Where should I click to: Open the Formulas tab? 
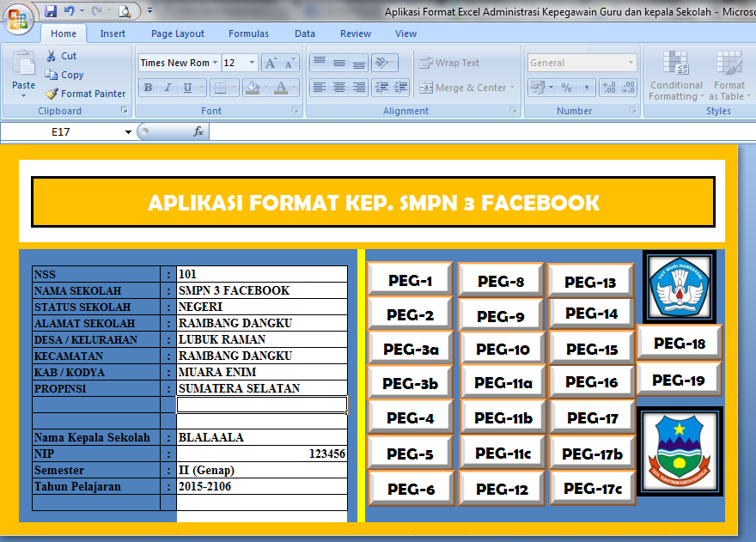point(248,33)
